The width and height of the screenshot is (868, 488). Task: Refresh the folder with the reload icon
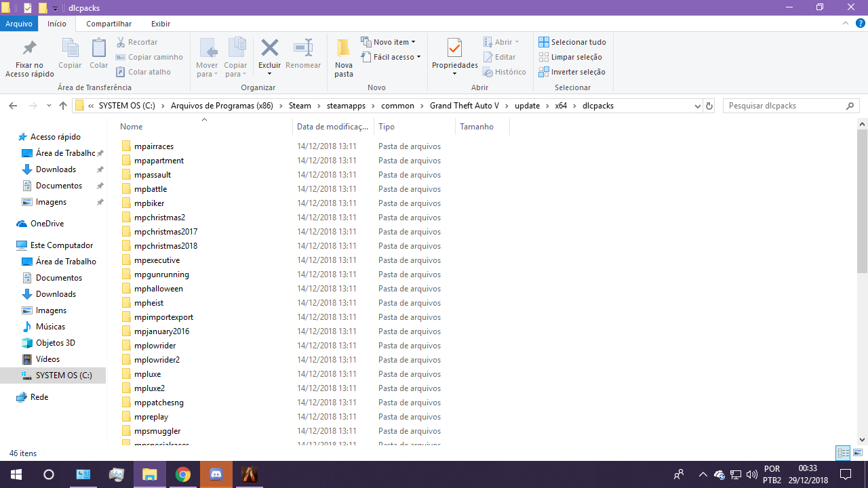[x=709, y=106]
